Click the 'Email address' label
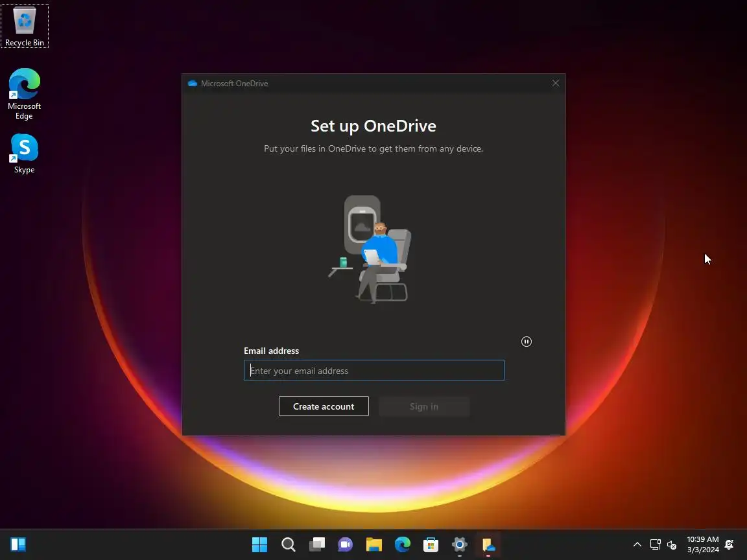Screen dimensions: 747x560 point(272,351)
